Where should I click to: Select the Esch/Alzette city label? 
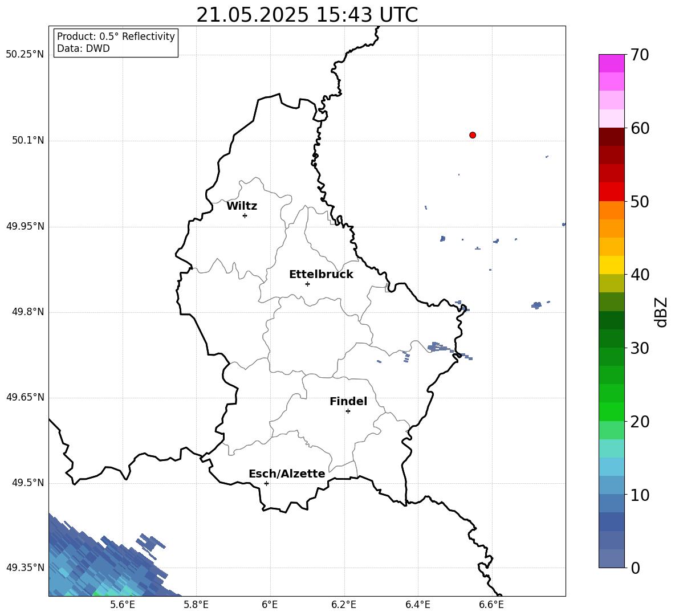click(287, 474)
